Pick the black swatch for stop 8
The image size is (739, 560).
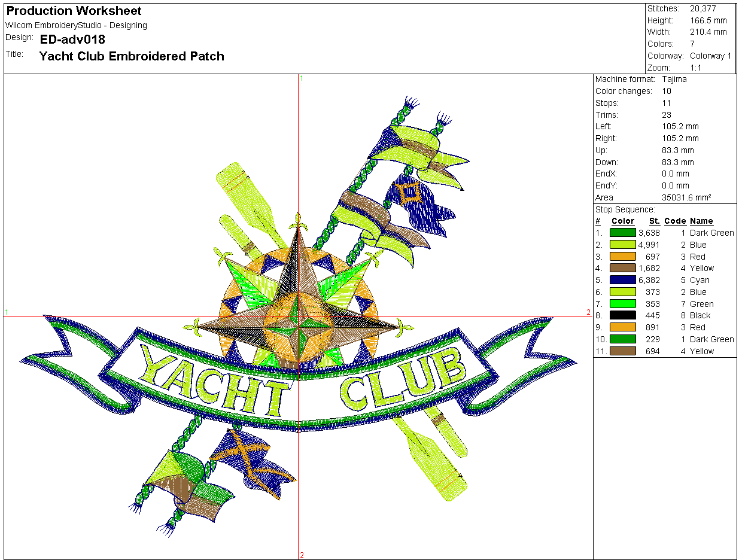point(622,315)
